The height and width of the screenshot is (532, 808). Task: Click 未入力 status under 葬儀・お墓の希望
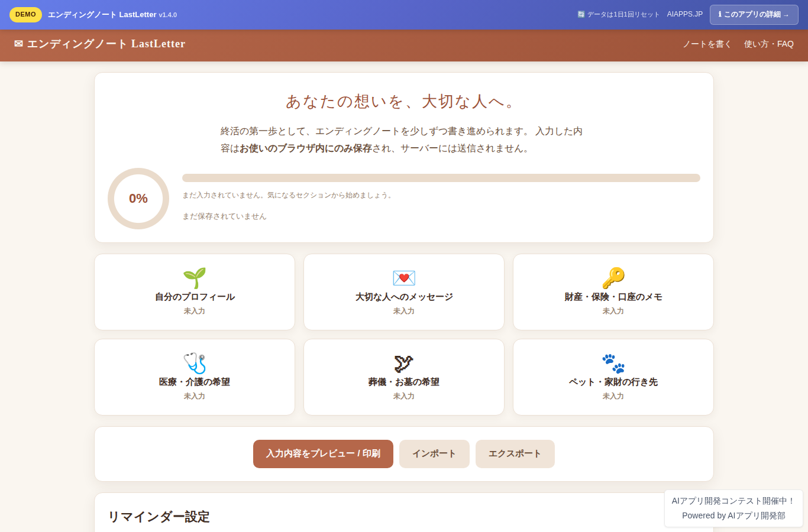[404, 396]
